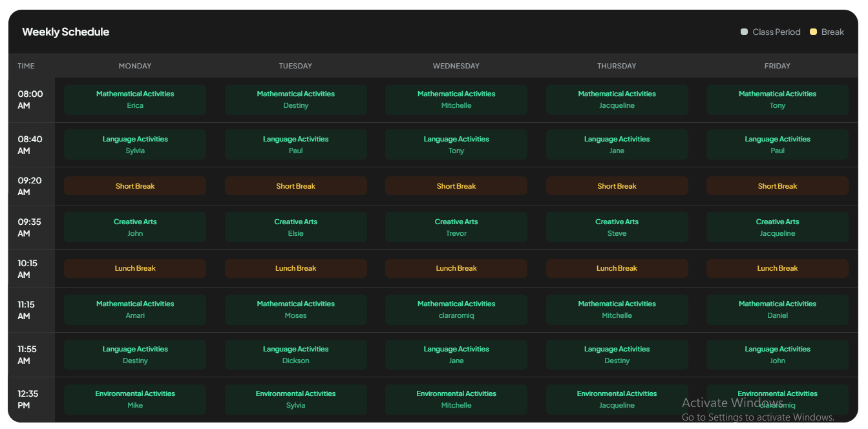Select Elsie's Creative Arts slot on Tuesday
This screenshot has height=429, width=868.
coord(295,227)
